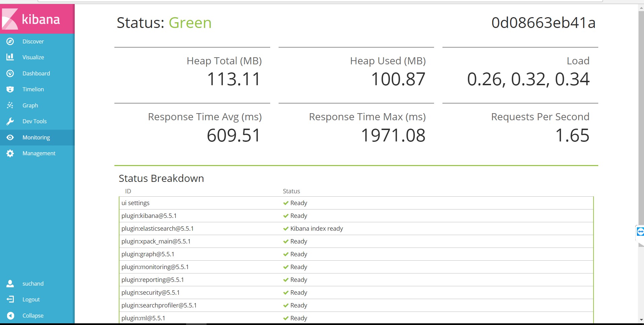Click the Graph nodes icon
The image size is (644, 325).
tap(10, 105)
